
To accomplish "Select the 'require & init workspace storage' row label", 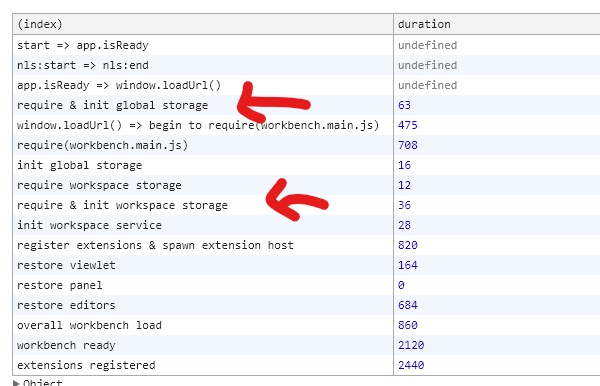I will click(122, 205).
